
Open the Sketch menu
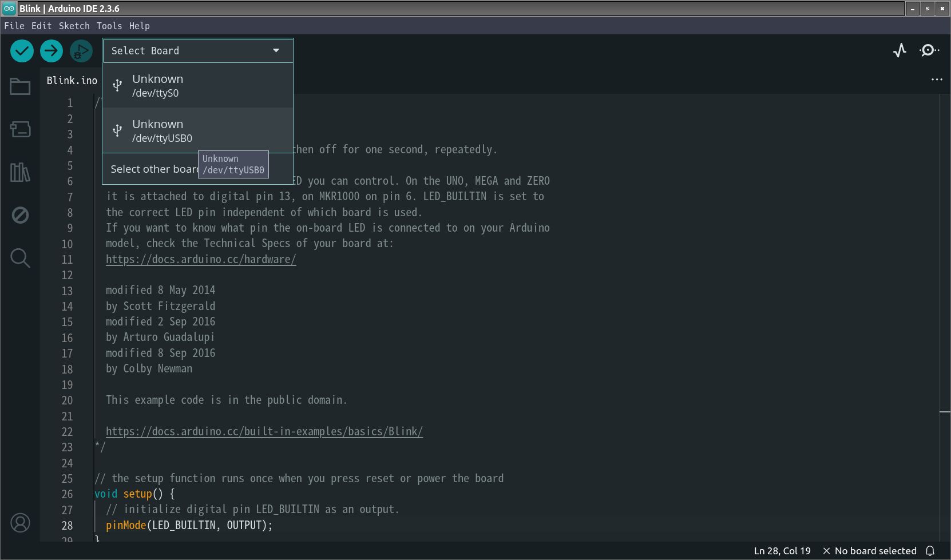[74, 26]
